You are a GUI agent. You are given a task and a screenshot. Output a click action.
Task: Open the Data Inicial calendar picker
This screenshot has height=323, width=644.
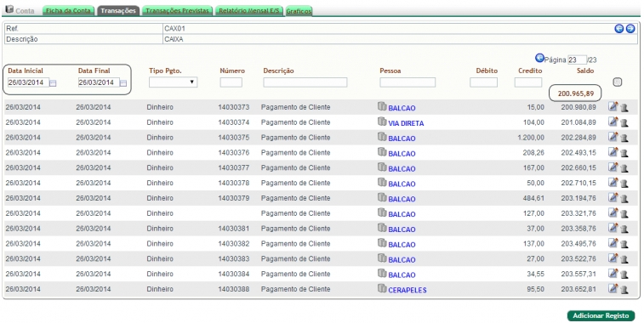[53, 83]
